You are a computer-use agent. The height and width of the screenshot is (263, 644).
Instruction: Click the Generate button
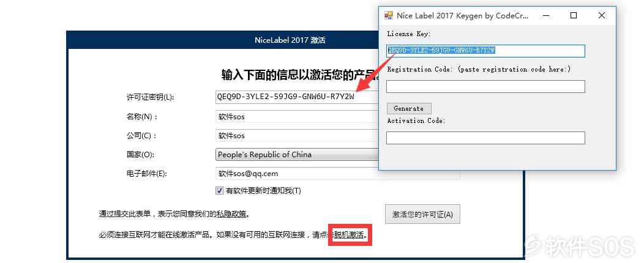(409, 109)
